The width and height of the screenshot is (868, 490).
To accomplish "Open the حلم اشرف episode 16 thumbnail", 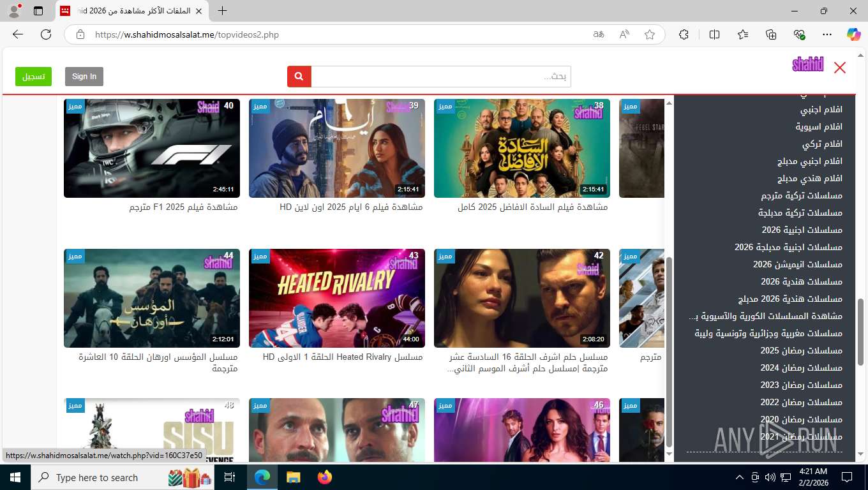I will click(522, 298).
